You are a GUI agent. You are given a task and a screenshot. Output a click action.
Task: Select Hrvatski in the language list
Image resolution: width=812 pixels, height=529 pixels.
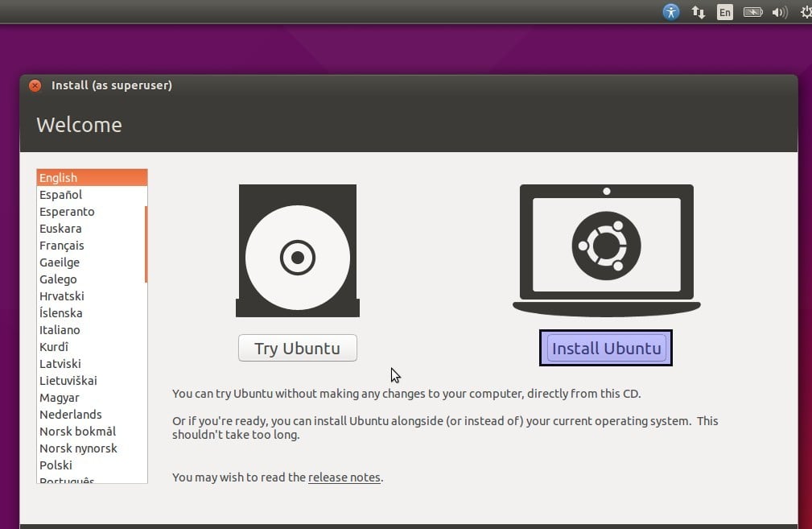pos(93,295)
